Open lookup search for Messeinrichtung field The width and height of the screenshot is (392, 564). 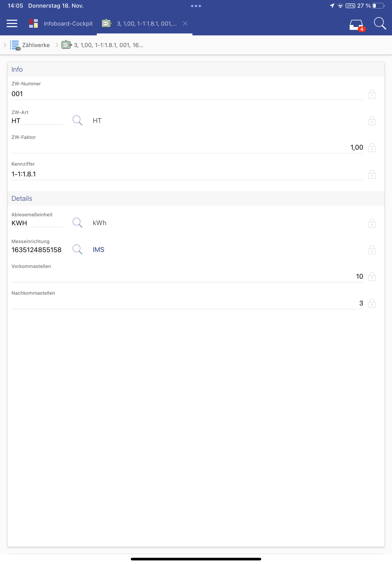pos(77,249)
